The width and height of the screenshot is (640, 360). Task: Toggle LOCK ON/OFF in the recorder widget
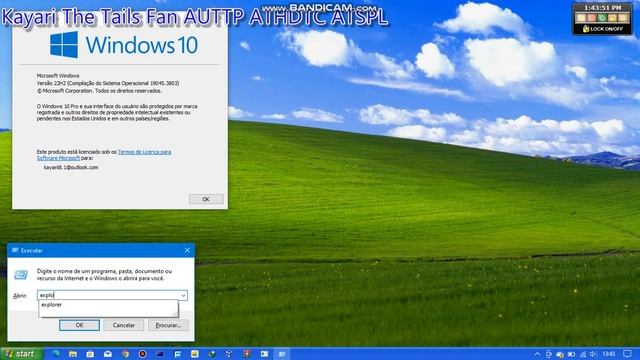(x=602, y=29)
